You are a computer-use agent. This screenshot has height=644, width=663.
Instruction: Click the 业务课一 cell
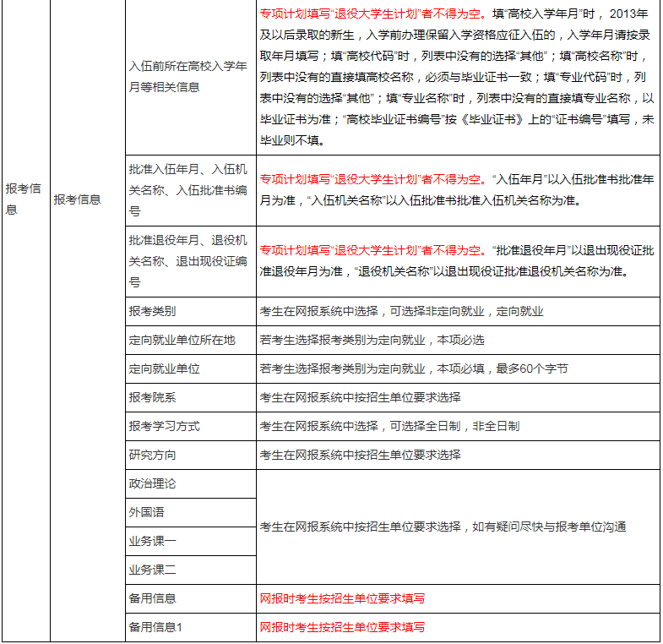click(x=153, y=541)
